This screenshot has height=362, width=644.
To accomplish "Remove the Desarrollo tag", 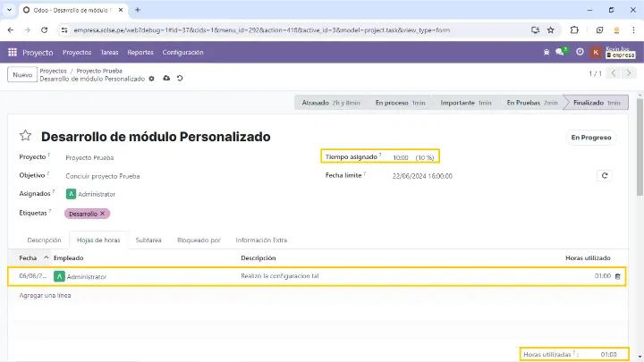I will pos(103,214).
